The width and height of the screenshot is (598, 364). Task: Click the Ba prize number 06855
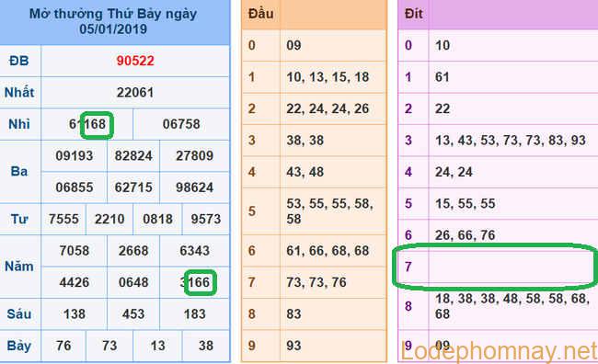pos(75,188)
